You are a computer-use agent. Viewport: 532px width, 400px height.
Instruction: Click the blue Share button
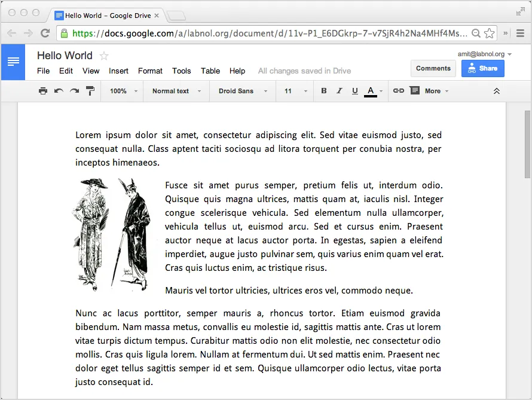coord(483,68)
